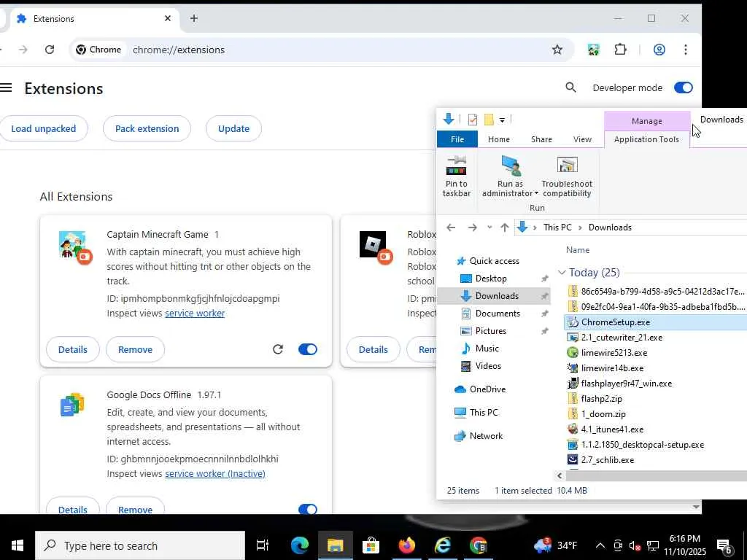Inspect Captain Minecraft service worker link
747x560 pixels.
pyautogui.click(x=195, y=314)
